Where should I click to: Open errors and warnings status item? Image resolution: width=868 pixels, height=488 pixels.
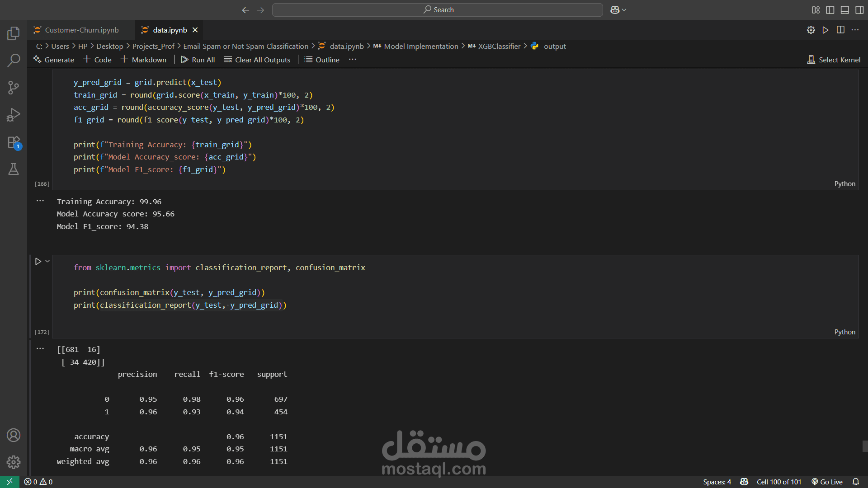[38, 482]
